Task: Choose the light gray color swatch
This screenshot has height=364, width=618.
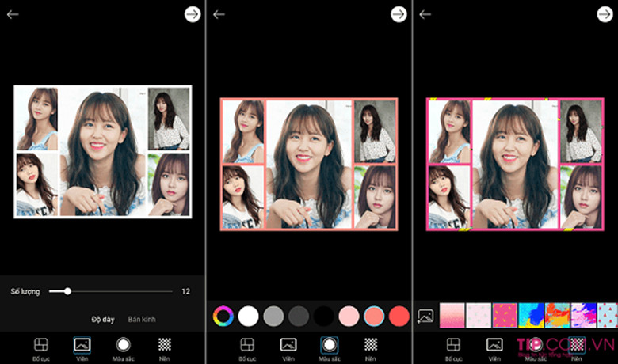Action: pyautogui.click(x=273, y=316)
